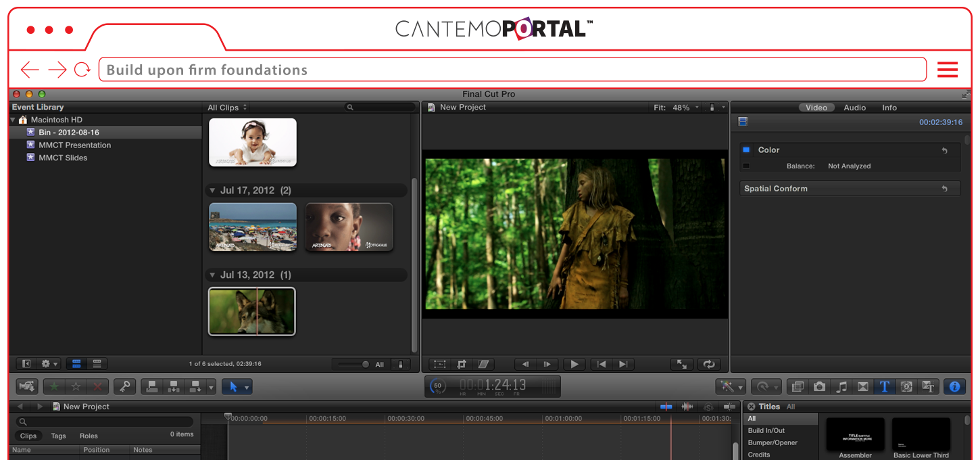Enable the Color Balance checkbox

tap(746, 166)
